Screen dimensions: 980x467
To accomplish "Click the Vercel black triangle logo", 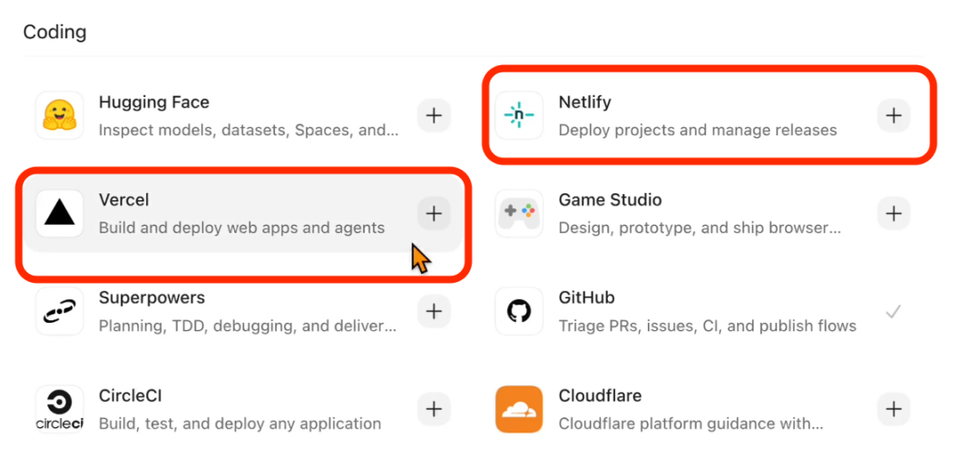I will (x=59, y=213).
